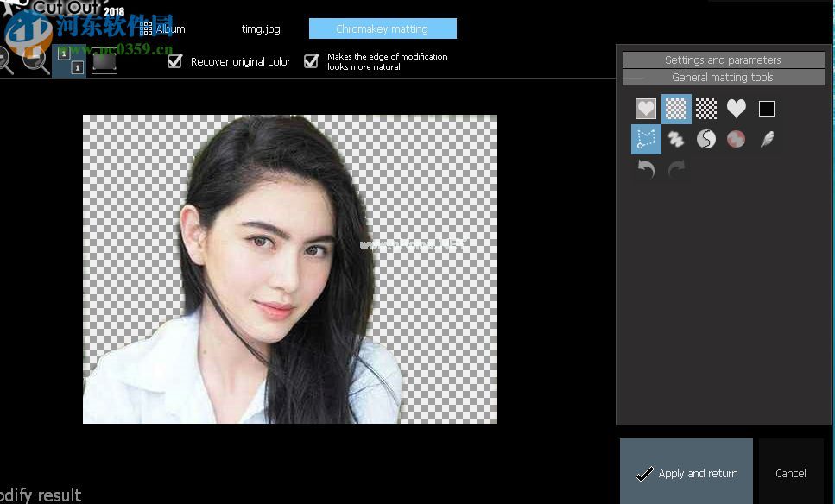835x504 pixels.
Task: Expand the General matting tools section
Action: (723, 78)
